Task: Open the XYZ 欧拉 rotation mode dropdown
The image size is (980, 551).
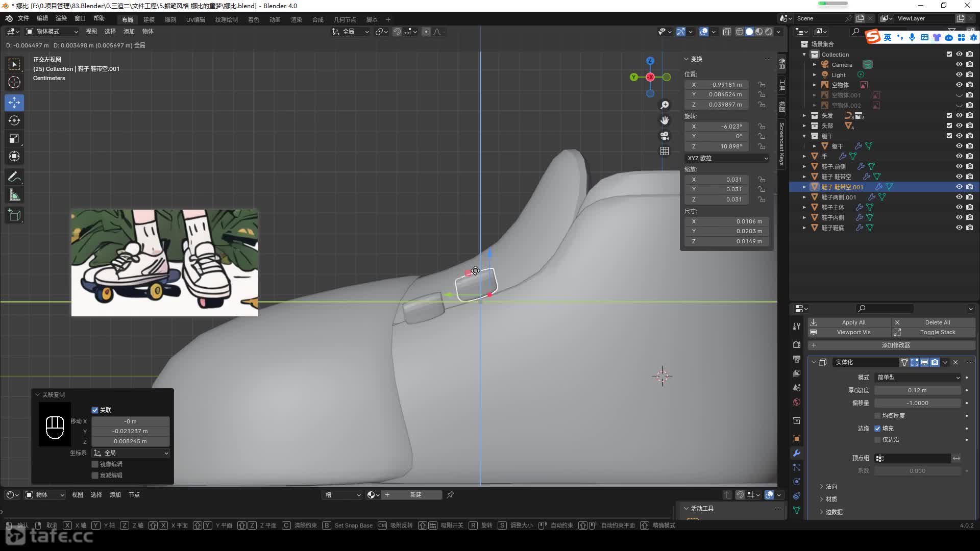Action: pos(727,158)
